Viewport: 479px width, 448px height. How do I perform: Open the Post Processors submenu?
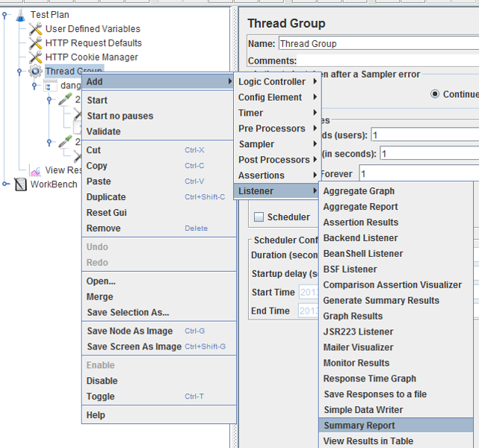tap(277, 160)
